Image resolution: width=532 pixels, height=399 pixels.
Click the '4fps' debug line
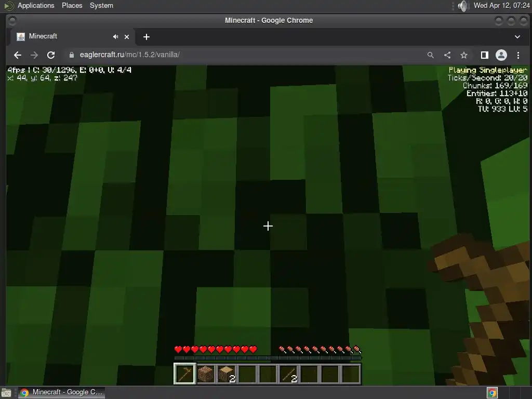tap(69, 70)
